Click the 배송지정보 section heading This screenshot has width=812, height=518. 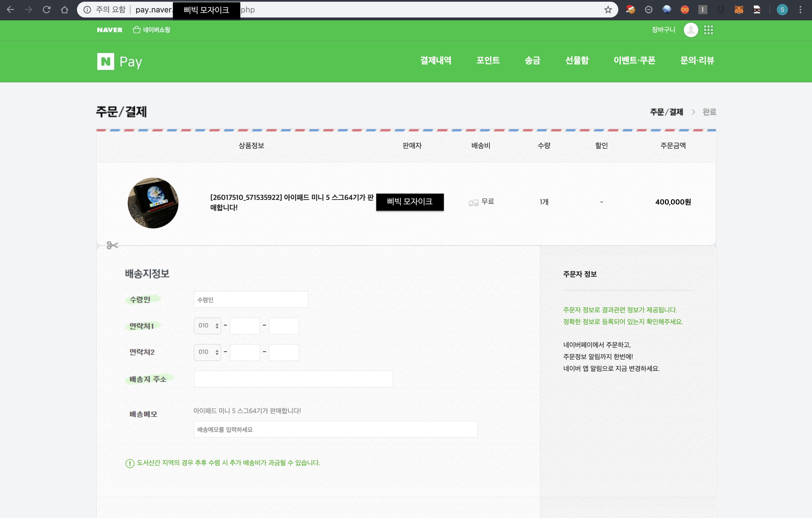click(x=147, y=274)
